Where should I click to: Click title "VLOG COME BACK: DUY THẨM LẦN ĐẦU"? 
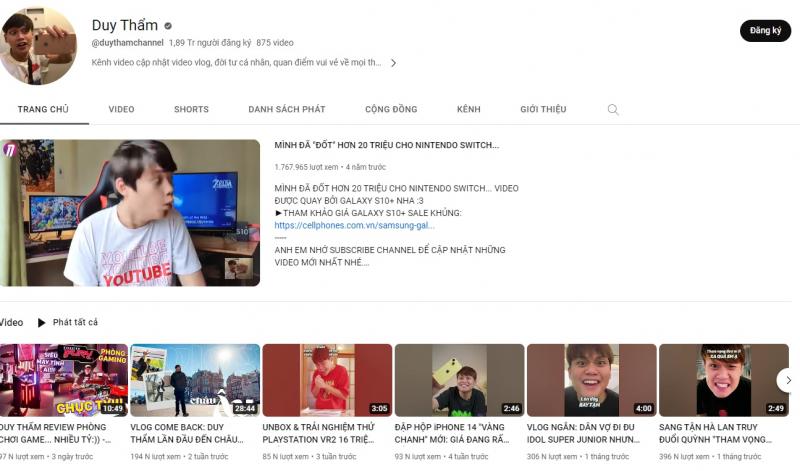(x=187, y=433)
